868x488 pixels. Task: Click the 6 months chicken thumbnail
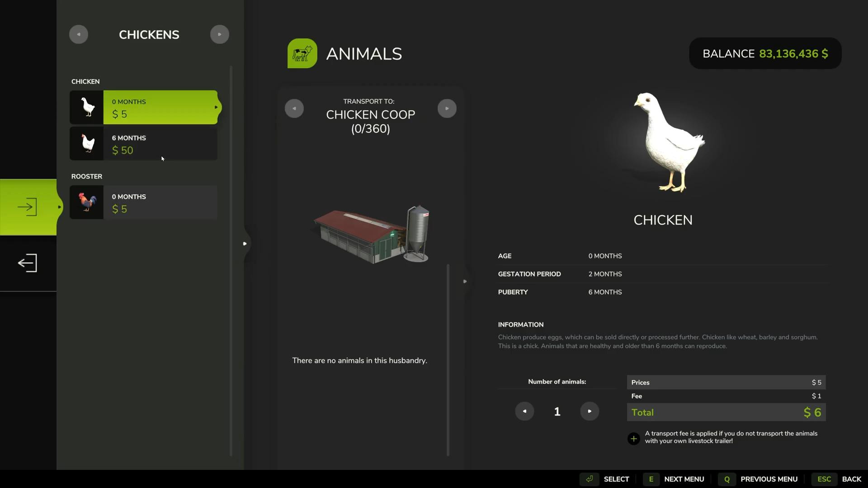(x=87, y=144)
